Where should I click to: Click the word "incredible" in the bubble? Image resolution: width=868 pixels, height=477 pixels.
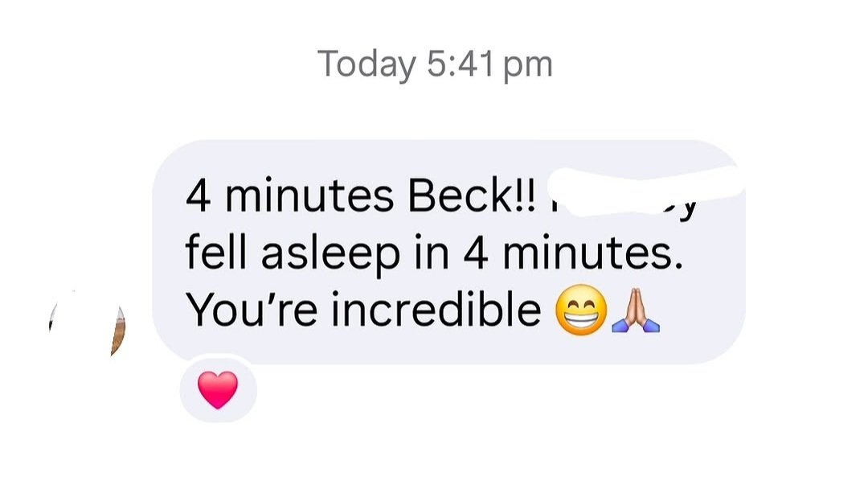pyautogui.click(x=436, y=309)
